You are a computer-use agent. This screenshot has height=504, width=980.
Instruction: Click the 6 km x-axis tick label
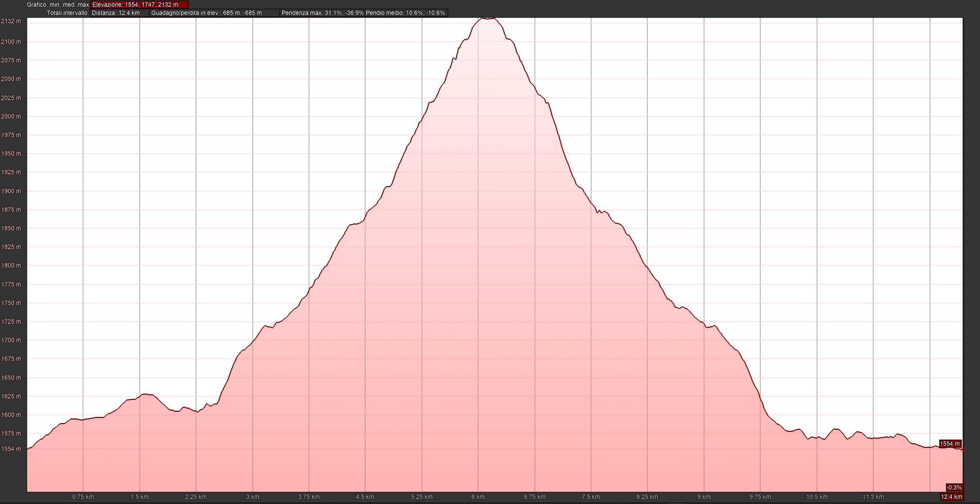(x=478, y=497)
